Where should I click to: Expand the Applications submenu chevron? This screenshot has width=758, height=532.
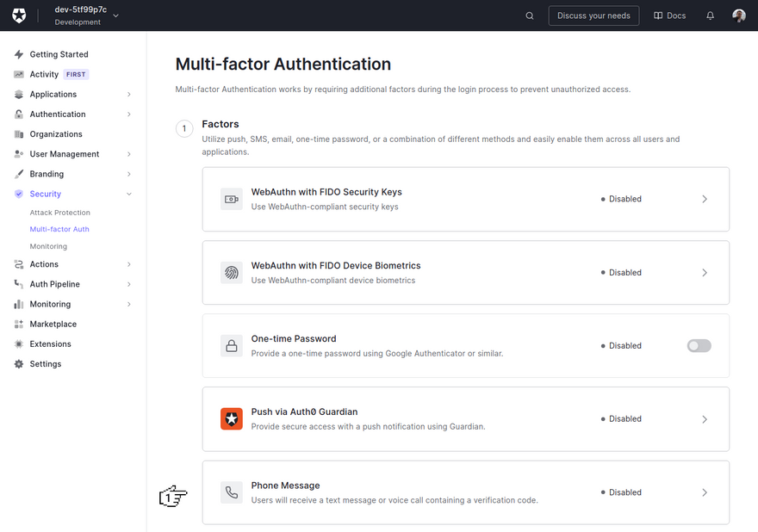[x=129, y=94]
